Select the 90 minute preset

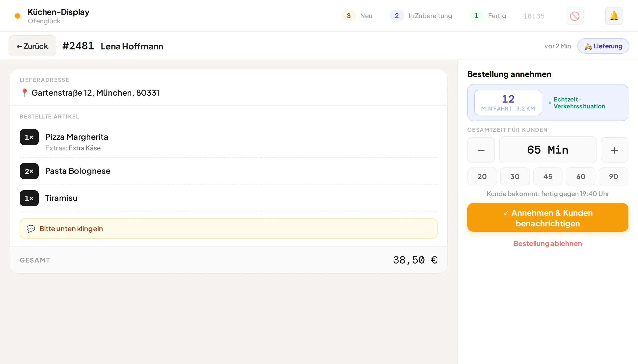[613, 176]
